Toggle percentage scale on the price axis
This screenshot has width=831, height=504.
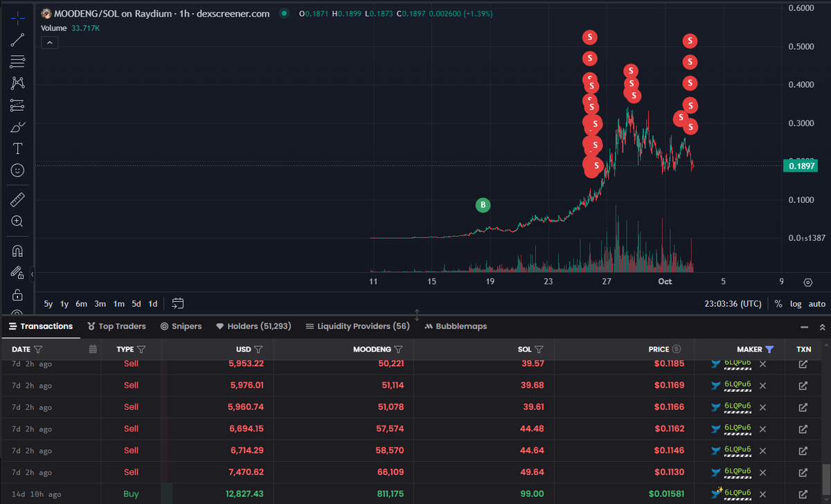pos(778,304)
